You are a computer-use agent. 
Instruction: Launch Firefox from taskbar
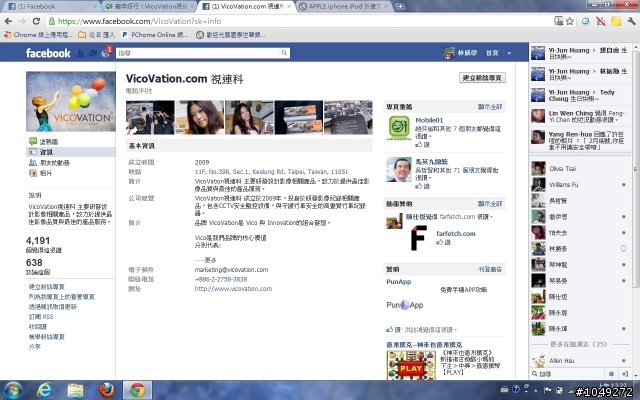107,390
